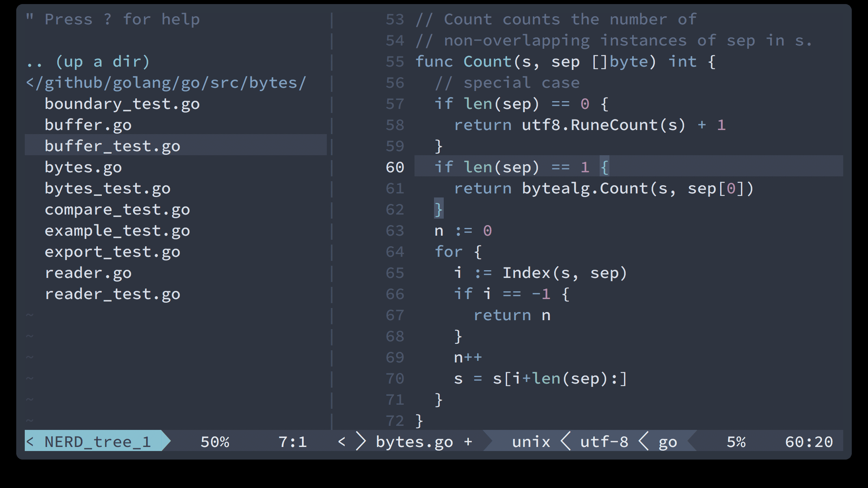
Task: Click the utf-8 encoding status entry
Action: pos(604,442)
